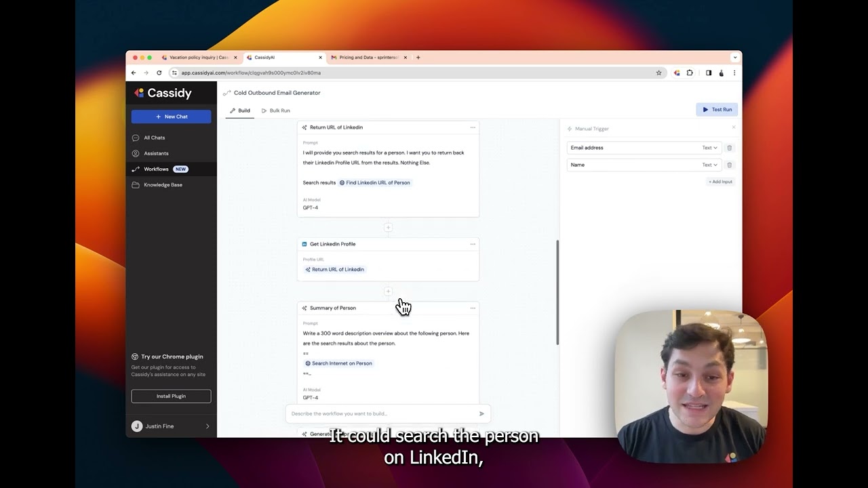Add step below Get LinkedIn Profile
This screenshot has width=868, height=488.
pos(388,291)
